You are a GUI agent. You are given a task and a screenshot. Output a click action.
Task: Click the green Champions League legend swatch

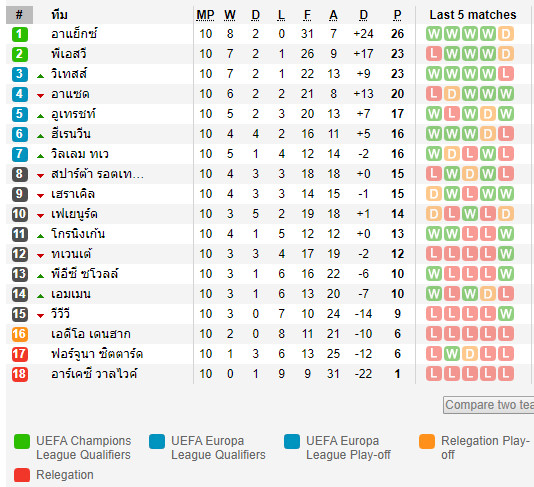(22, 441)
